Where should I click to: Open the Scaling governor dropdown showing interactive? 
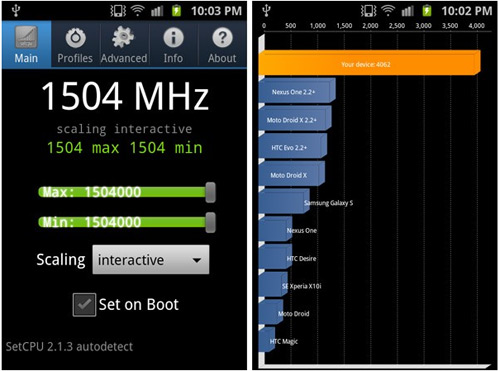pos(151,260)
